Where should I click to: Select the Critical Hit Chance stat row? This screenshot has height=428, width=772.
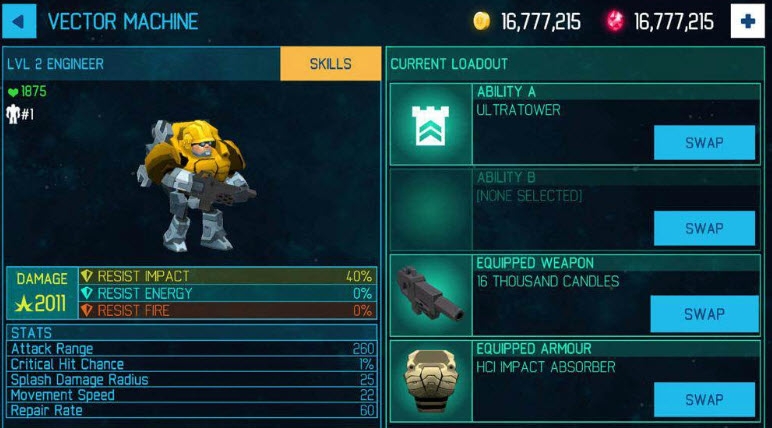[x=192, y=364]
